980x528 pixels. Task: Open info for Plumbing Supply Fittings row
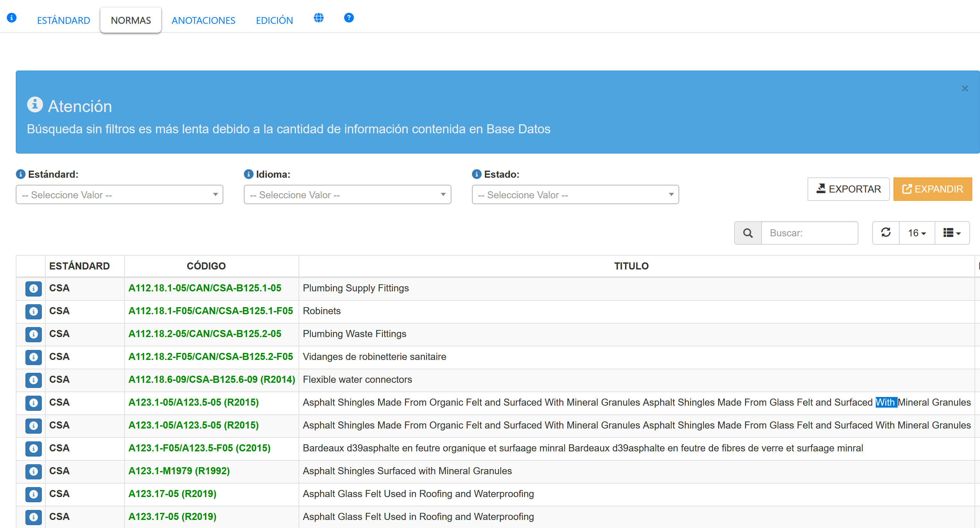click(x=33, y=288)
